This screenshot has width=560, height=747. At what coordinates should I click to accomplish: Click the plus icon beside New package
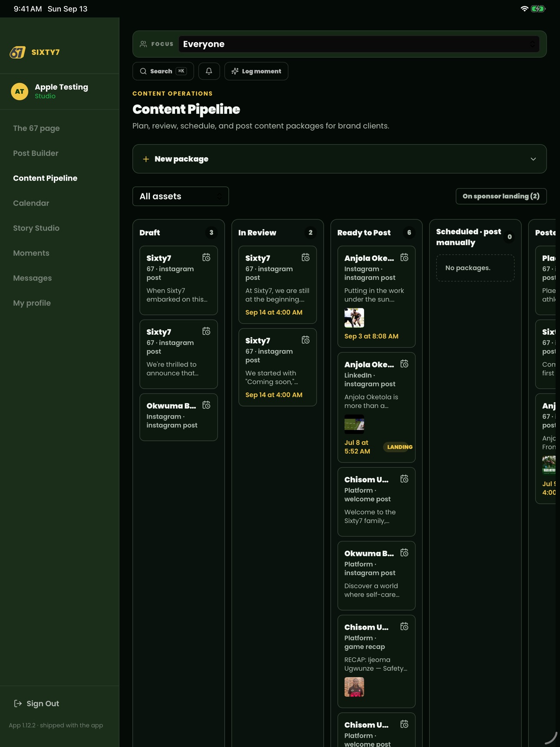pos(146,159)
